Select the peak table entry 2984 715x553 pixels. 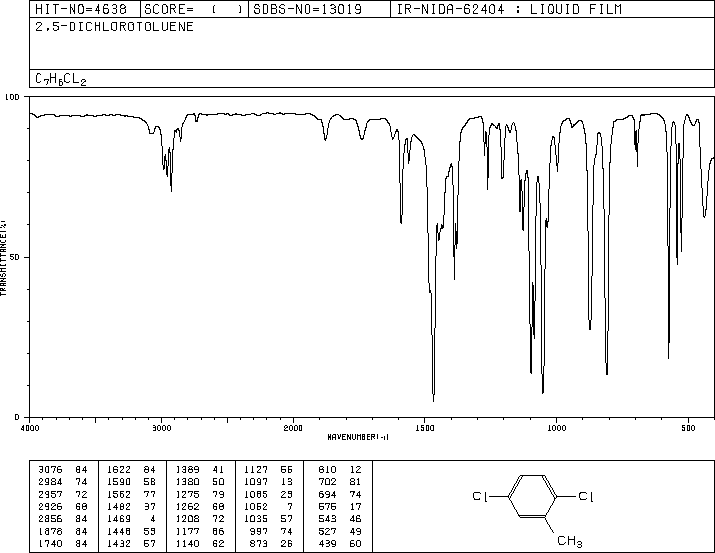point(50,482)
